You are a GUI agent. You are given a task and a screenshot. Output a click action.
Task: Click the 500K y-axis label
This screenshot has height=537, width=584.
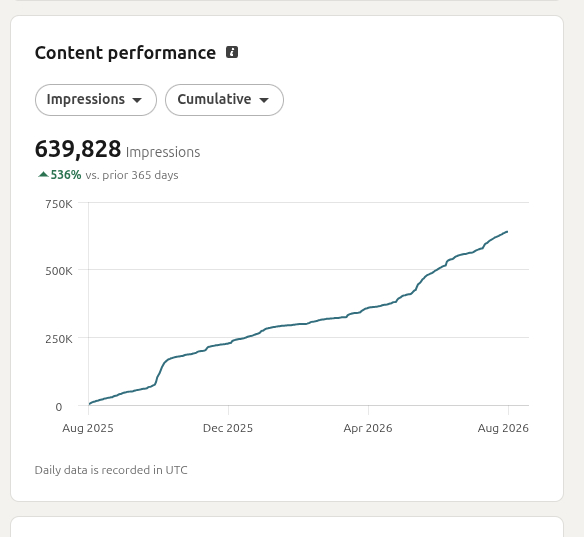click(59, 271)
